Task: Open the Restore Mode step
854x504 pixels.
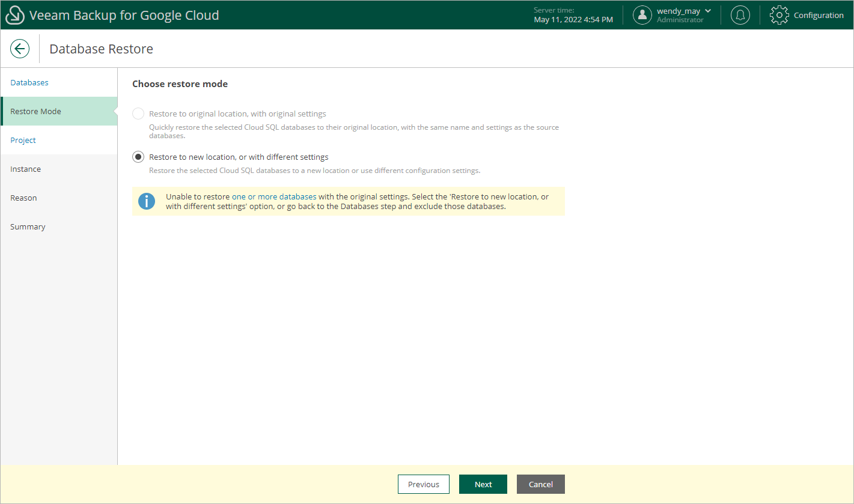Action: [59, 111]
